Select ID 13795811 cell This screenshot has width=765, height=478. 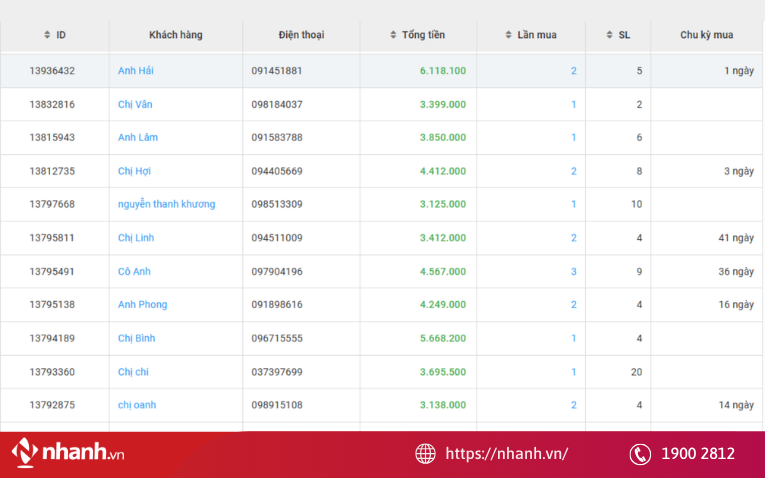[52, 238]
